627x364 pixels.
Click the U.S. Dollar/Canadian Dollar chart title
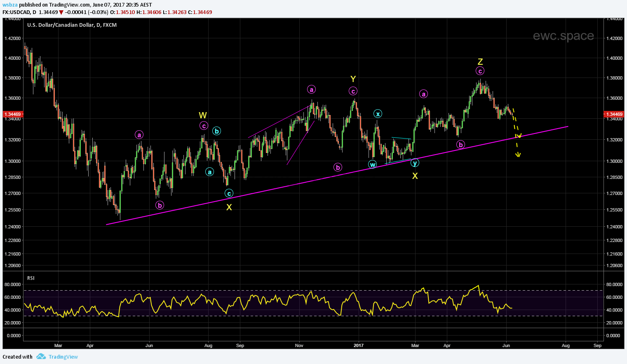(72, 25)
